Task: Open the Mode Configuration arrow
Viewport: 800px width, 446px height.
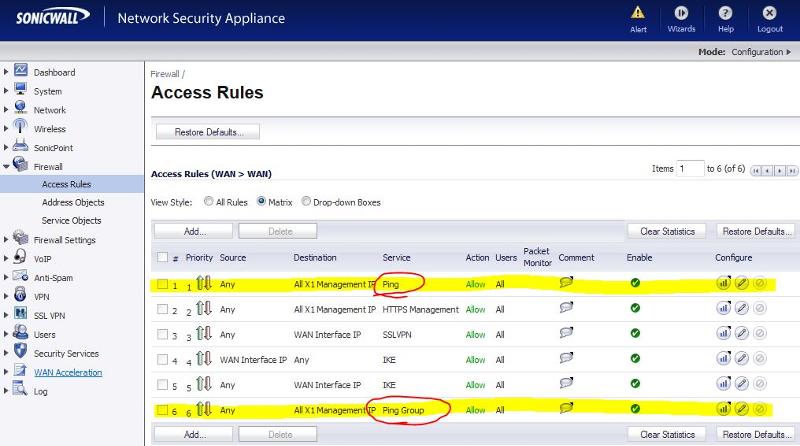Action: tap(789, 52)
